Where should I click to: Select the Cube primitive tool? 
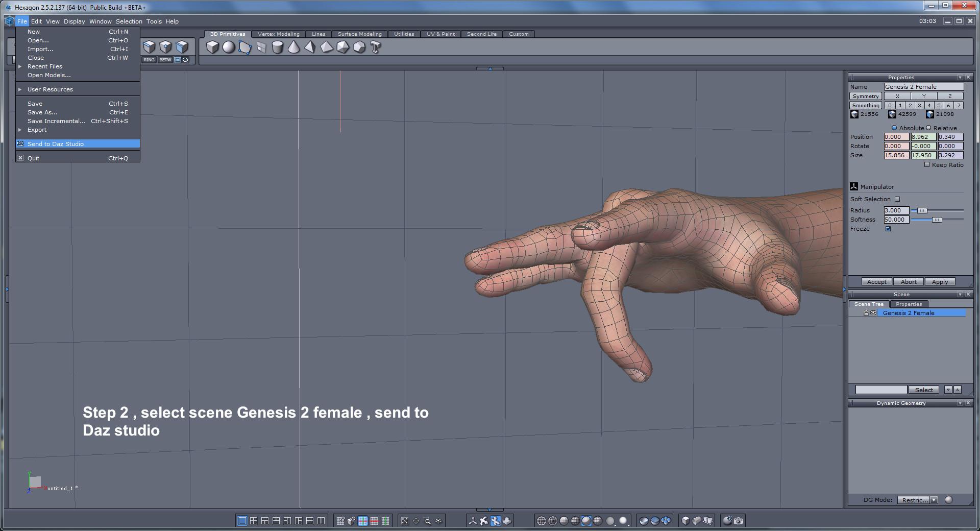pyautogui.click(x=212, y=47)
